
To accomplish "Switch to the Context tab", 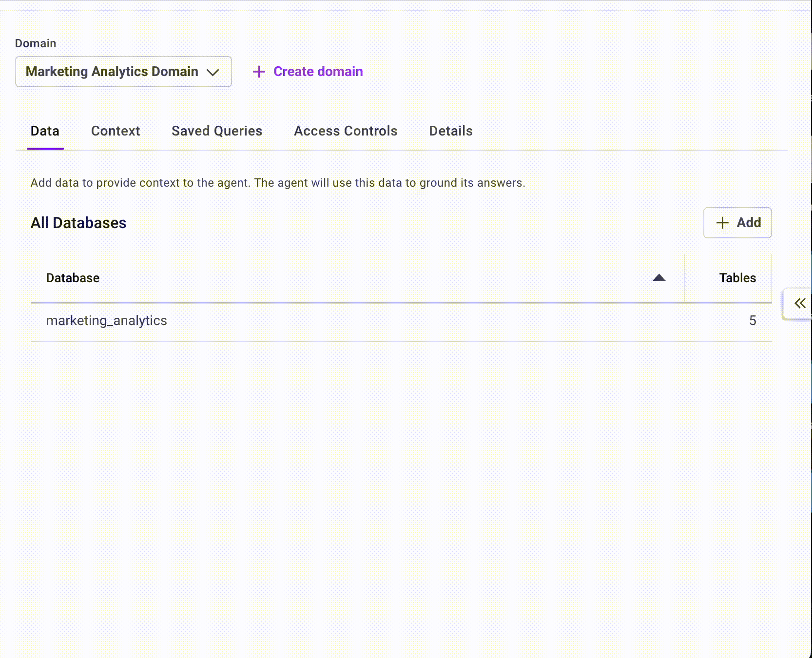I will point(116,131).
